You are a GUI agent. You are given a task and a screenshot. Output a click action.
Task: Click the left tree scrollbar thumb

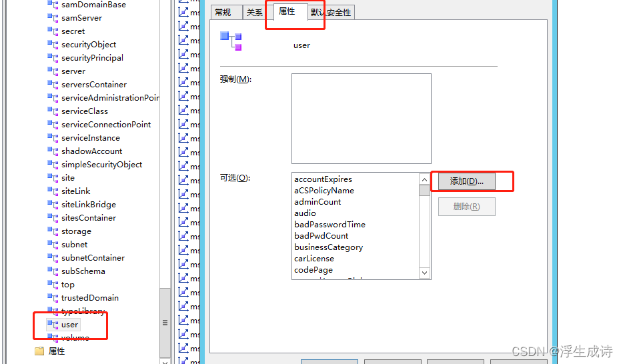165,323
